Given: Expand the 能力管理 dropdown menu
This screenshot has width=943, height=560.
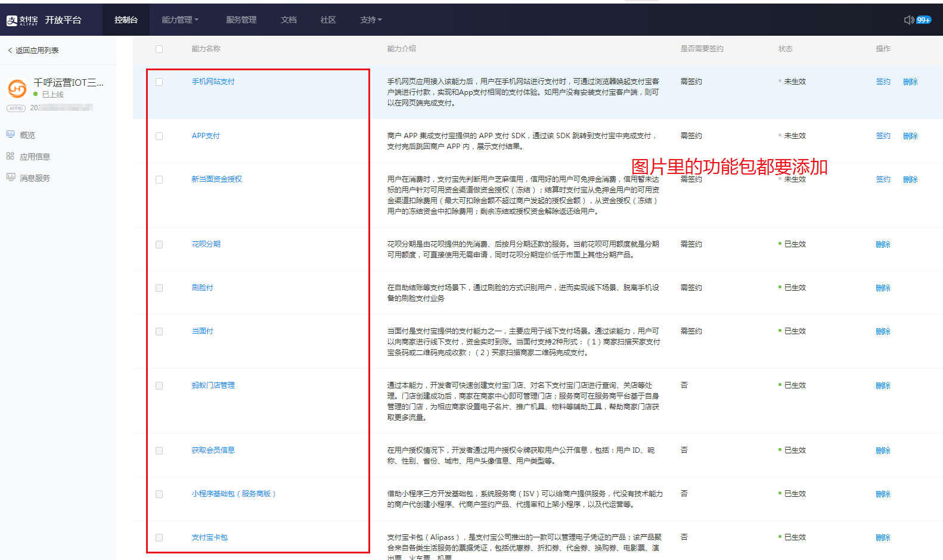Looking at the screenshot, I should point(180,20).
